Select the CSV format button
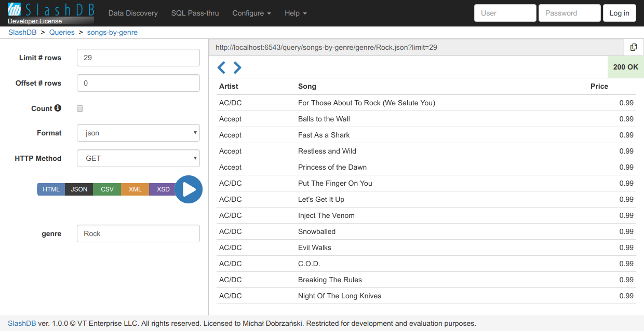 (x=107, y=189)
